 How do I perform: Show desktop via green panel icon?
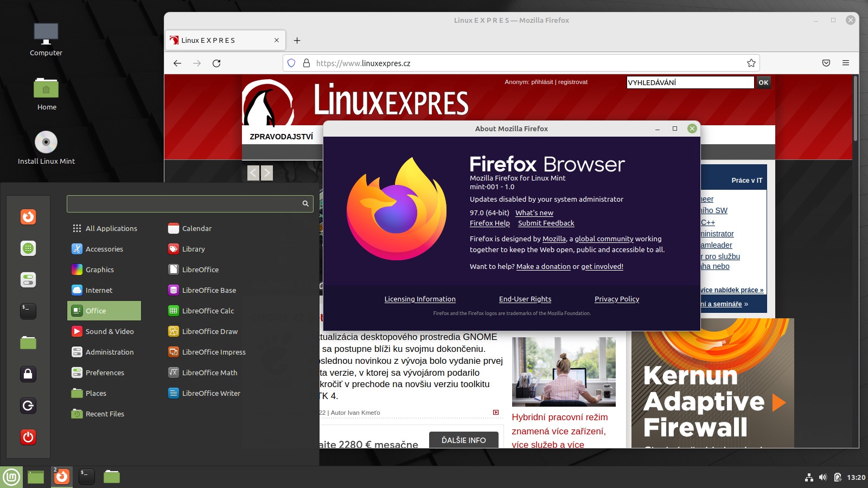point(36,477)
